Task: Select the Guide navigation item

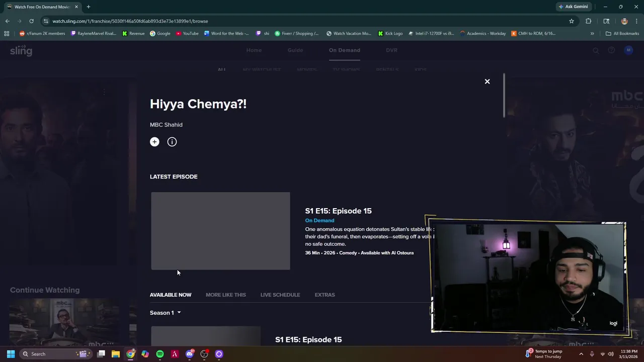Action: [x=295, y=50]
